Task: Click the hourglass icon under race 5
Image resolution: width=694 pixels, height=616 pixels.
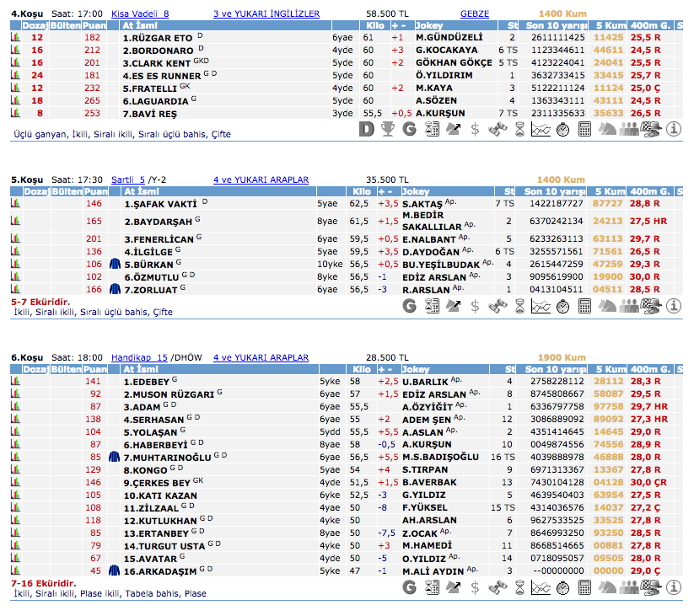Action: [519, 306]
